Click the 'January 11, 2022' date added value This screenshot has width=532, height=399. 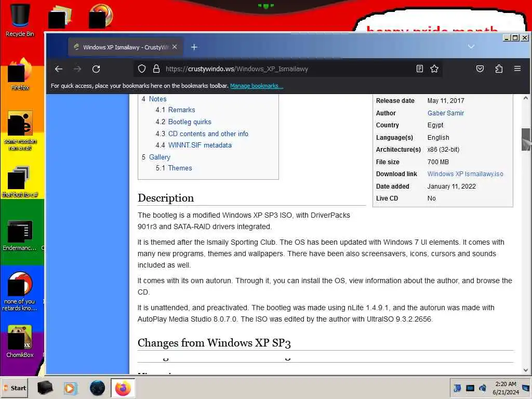pos(451,187)
